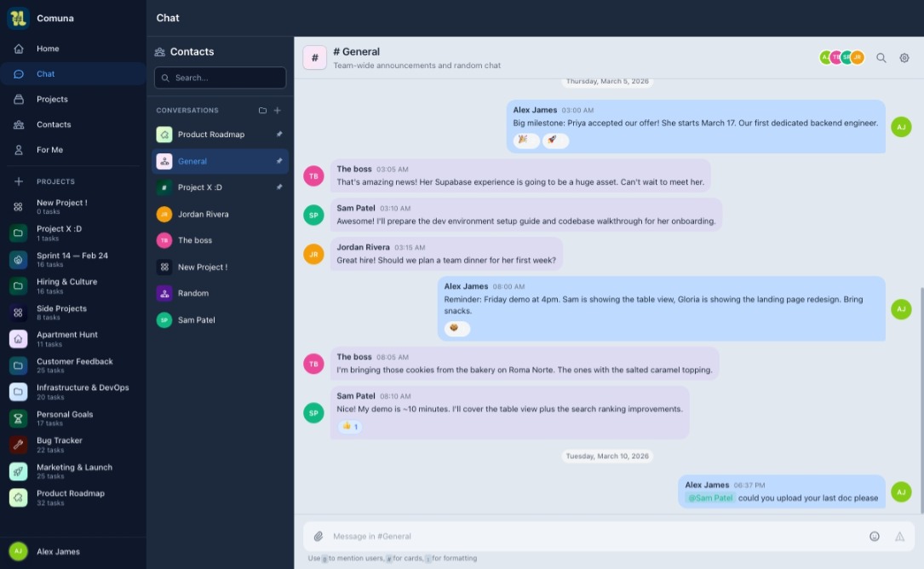Toggle the thumbs up reaction on Sam's message
The width and height of the screenshot is (924, 569).
coord(350,427)
